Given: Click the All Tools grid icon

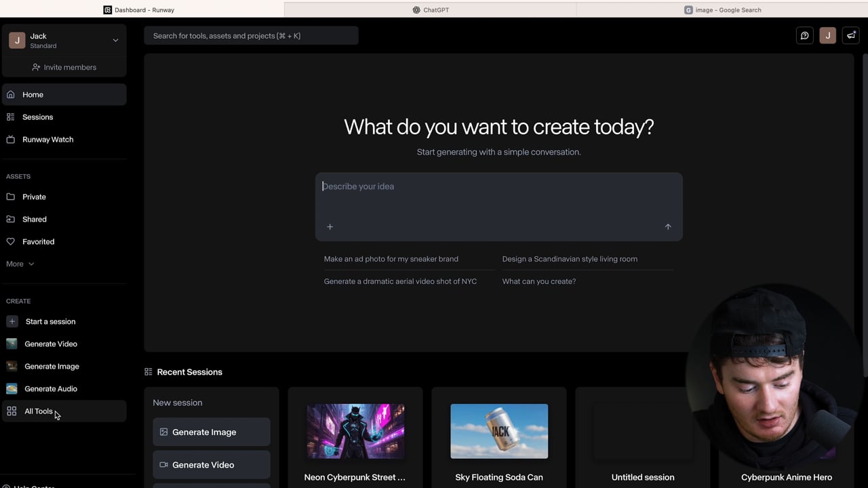Looking at the screenshot, I should tap(12, 411).
